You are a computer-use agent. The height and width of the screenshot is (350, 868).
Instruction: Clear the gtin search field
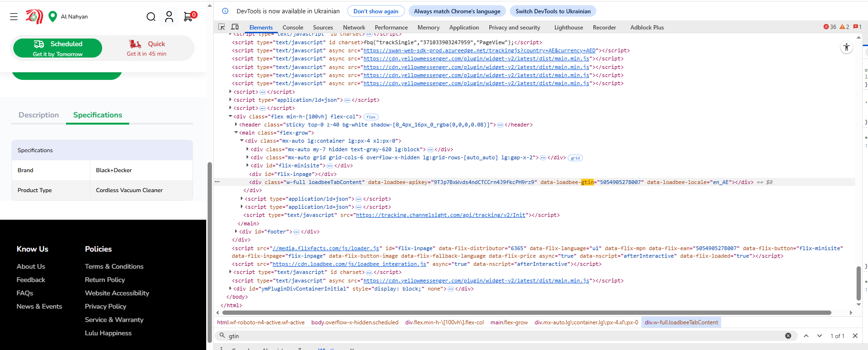tap(788, 336)
